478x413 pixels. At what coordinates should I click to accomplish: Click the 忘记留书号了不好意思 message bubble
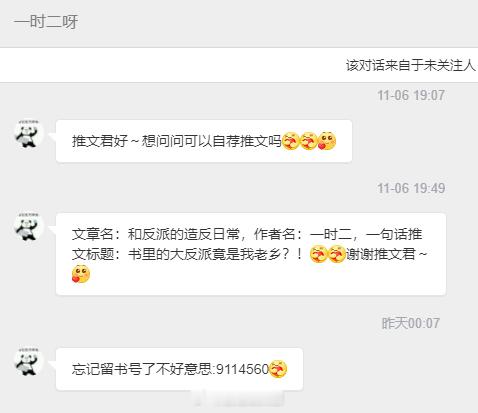pos(179,369)
